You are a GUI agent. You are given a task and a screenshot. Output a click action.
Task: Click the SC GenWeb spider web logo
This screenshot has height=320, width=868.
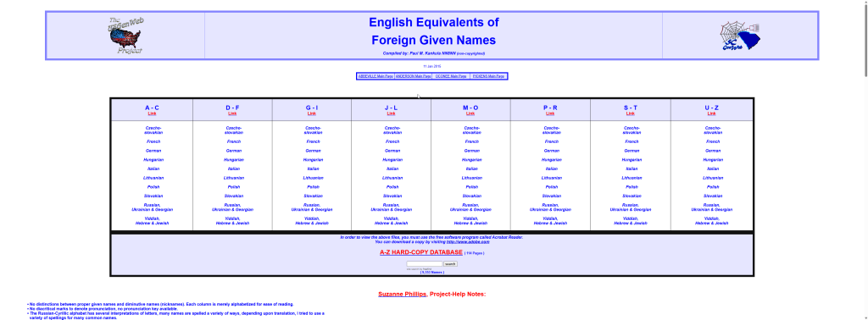(x=740, y=36)
